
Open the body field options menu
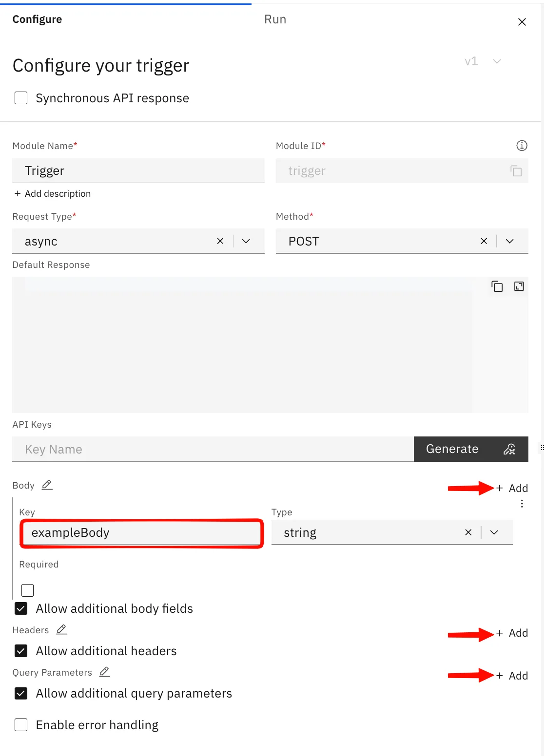(522, 504)
